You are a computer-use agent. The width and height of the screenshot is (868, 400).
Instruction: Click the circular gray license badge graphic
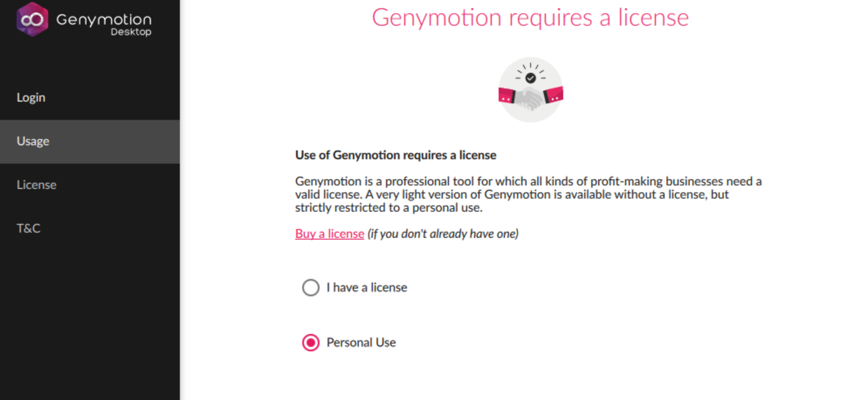(x=530, y=89)
